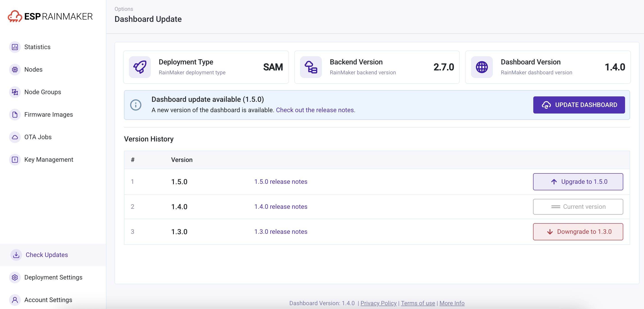Viewport: 644px width, 309px height.
Task: Open the Check Updates section
Action: [x=47, y=255]
